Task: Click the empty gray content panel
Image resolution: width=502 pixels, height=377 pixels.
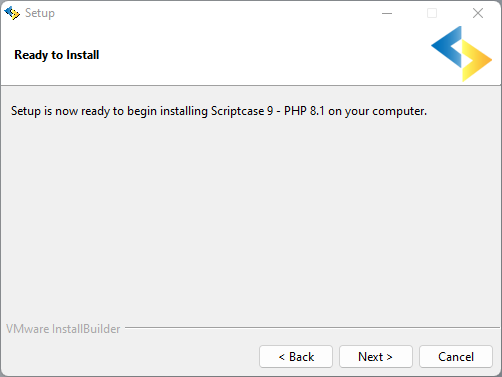Action: 251,217
